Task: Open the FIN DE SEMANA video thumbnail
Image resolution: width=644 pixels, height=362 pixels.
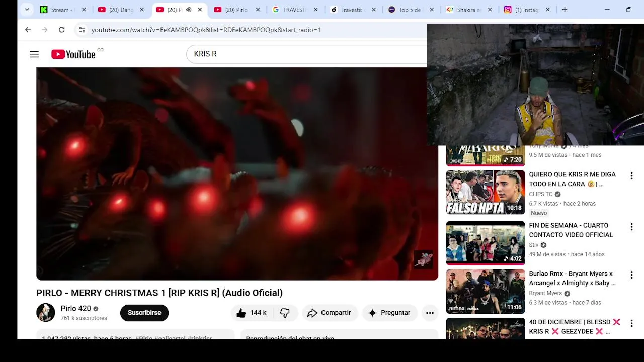Action: [486, 243]
